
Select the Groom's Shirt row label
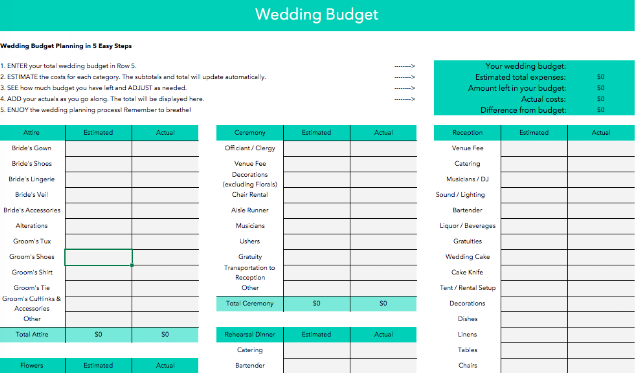(x=32, y=272)
